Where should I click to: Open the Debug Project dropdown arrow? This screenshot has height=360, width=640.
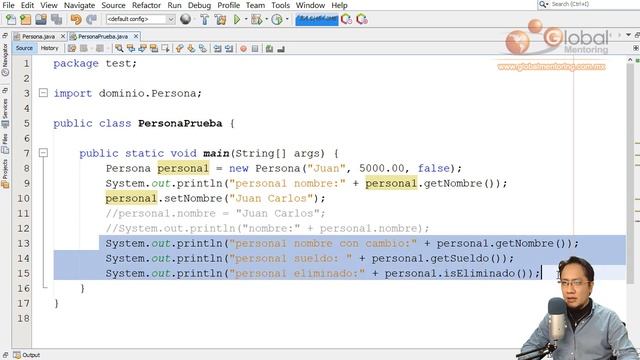(266, 19)
